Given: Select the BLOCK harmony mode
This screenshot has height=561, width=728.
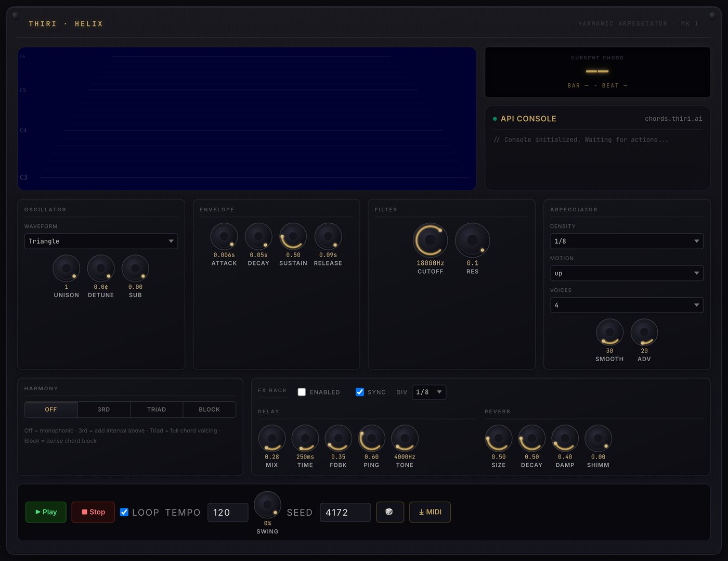Looking at the screenshot, I should click(x=210, y=410).
